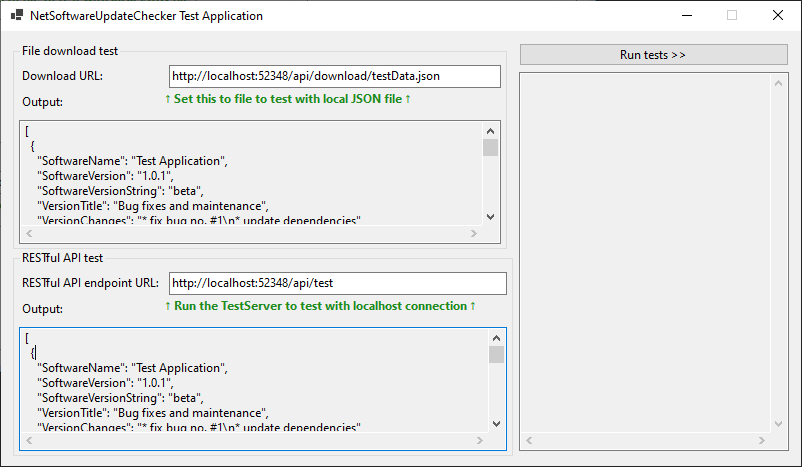Viewport: 802px width, 467px height.
Task: Click the green 'Run the TestServer' hint
Action: 320,306
